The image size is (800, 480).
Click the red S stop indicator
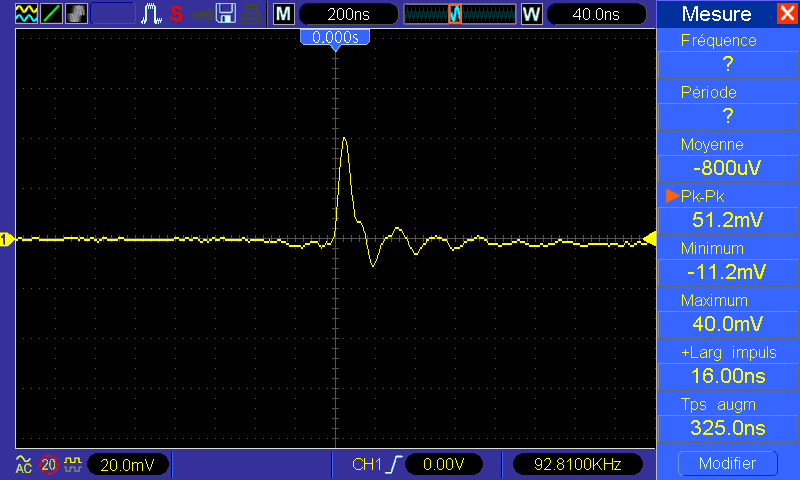click(177, 14)
